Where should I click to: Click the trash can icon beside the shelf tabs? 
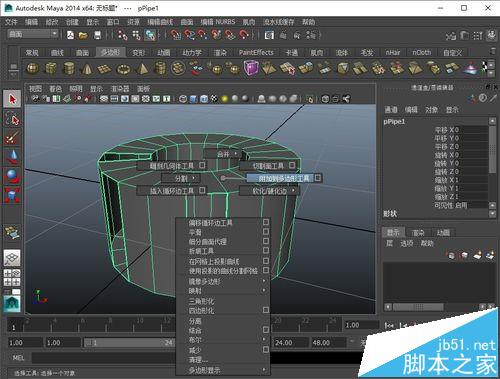coord(493,51)
